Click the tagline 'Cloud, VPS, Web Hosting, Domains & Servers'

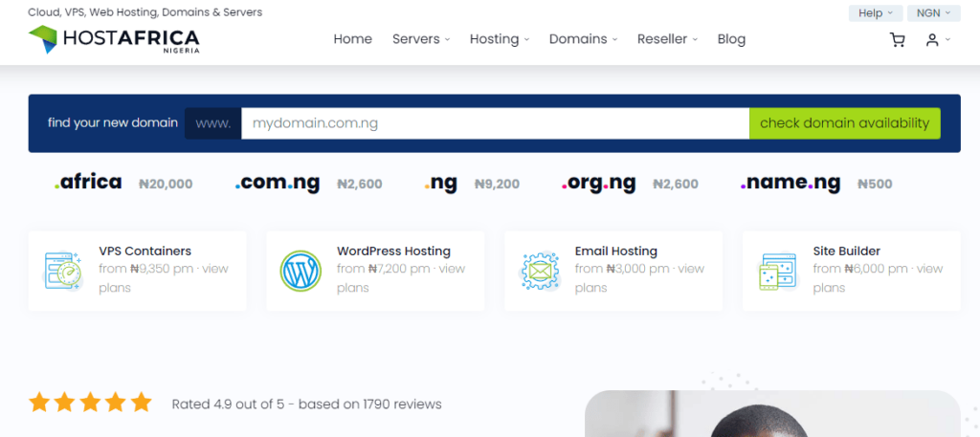pos(145,11)
